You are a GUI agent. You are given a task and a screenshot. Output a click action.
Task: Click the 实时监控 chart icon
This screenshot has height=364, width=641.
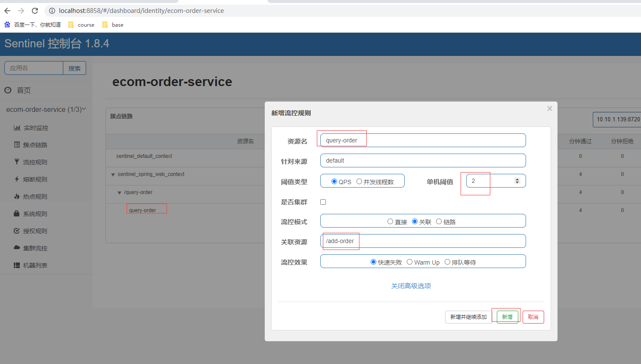[17, 127]
